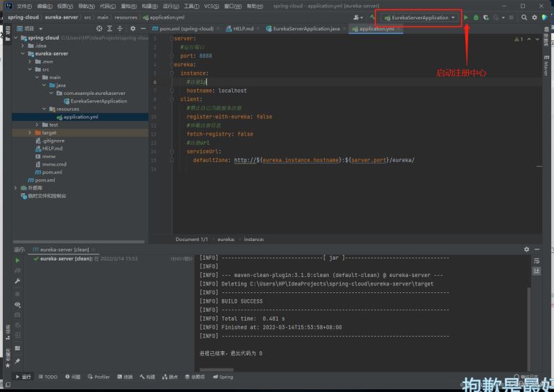Click the green Run button in top toolbar
Viewport: 554px width, 392px height.
coord(466,17)
